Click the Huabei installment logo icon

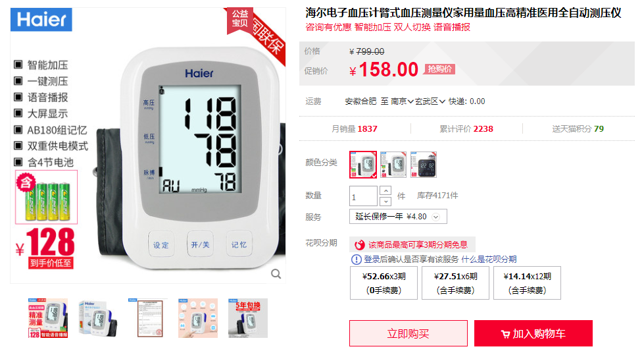coord(360,245)
